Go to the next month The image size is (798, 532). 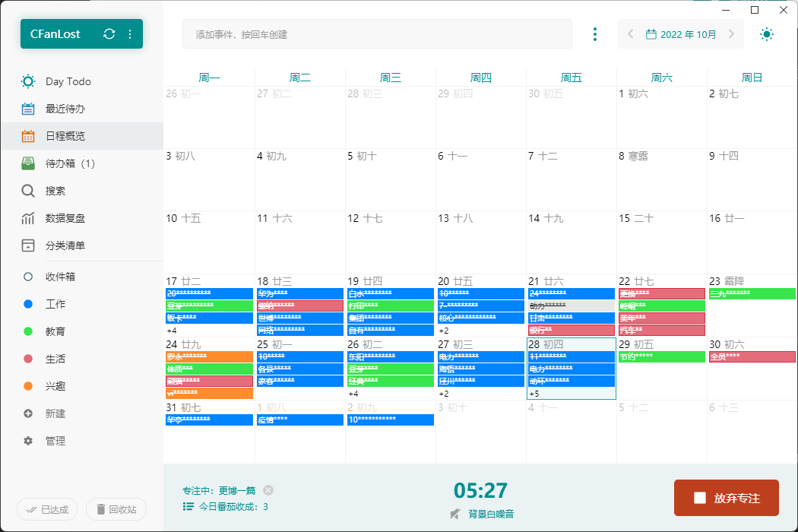point(731,34)
